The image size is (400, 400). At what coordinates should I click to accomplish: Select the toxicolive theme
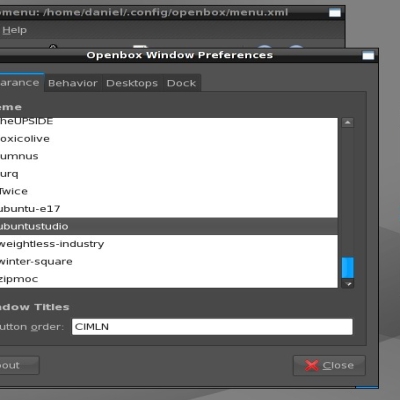point(169,139)
